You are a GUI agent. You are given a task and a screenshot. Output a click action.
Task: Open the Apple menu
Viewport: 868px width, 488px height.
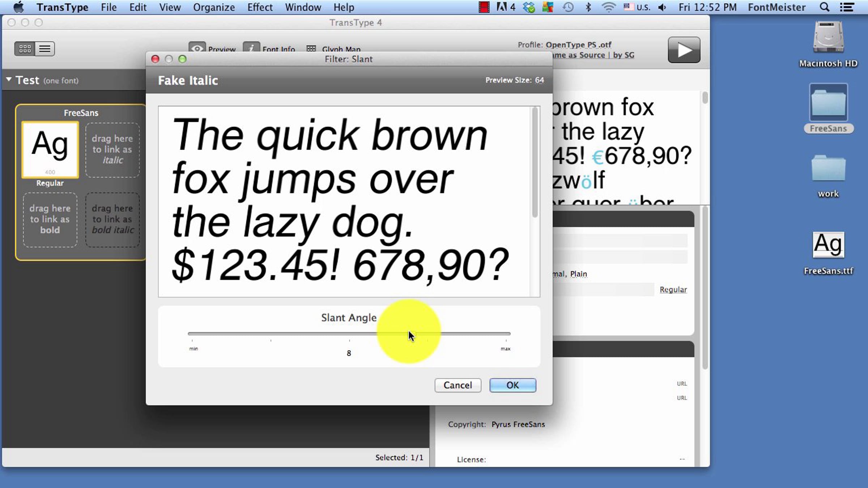tap(18, 7)
